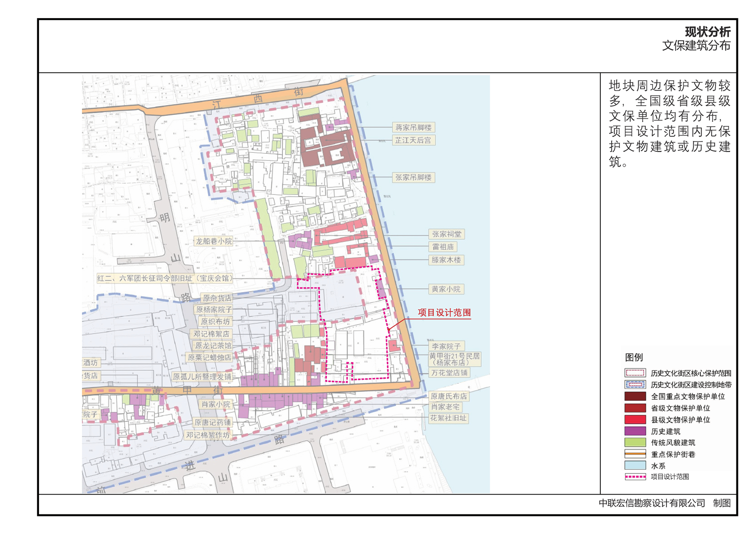Click the 红二、六军团长征司令部旧址 label
The width and height of the screenshot is (756, 534).
(x=165, y=278)
